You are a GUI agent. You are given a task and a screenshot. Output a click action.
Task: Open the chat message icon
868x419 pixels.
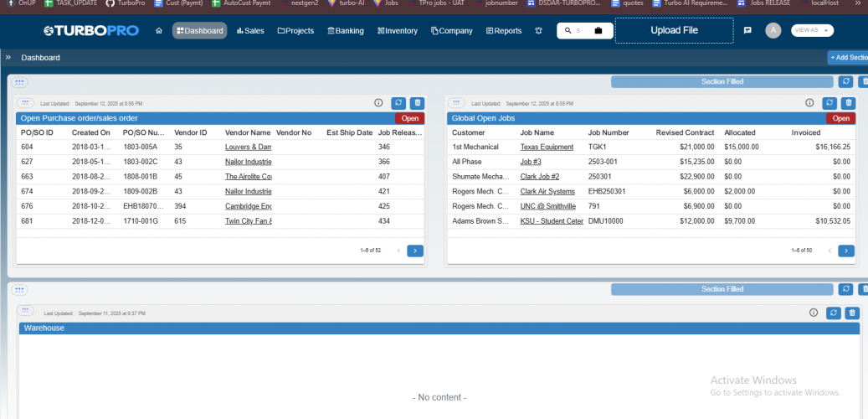(x=747, y=30)
